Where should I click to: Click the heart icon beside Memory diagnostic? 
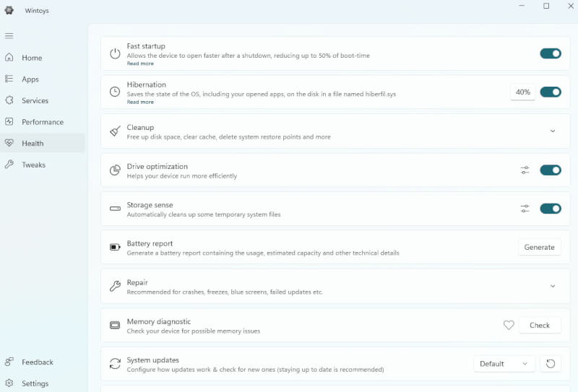point(509,326)
